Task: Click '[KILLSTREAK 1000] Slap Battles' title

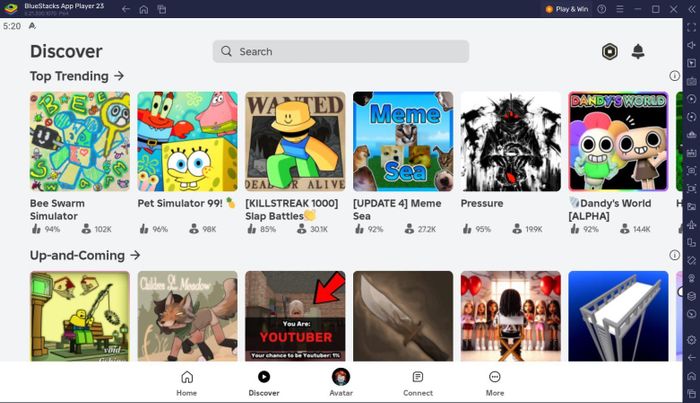Action: [x=292, y=209]
